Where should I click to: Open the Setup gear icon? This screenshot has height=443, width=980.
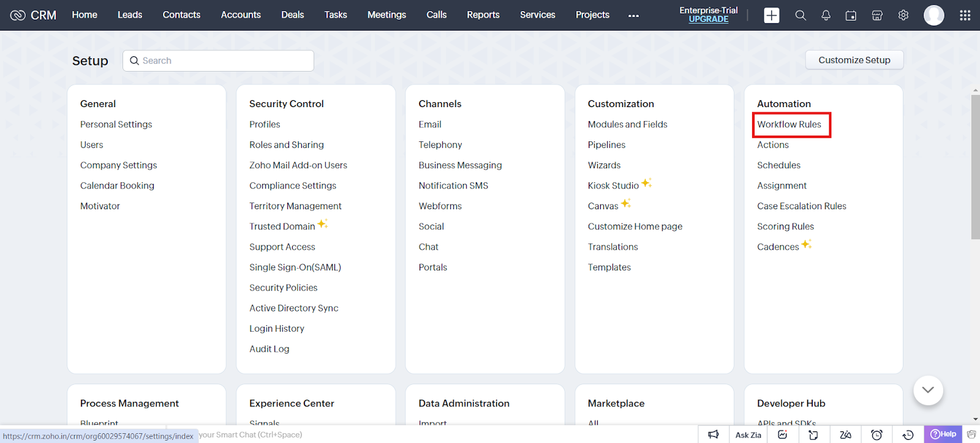(x=903, y=15)
